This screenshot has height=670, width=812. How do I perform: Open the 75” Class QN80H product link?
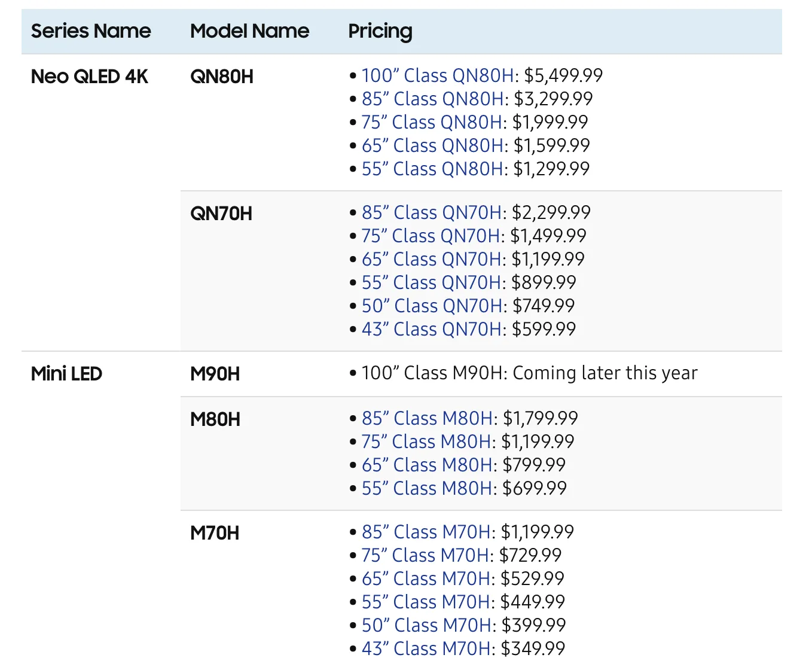click(x=431, y=123)
